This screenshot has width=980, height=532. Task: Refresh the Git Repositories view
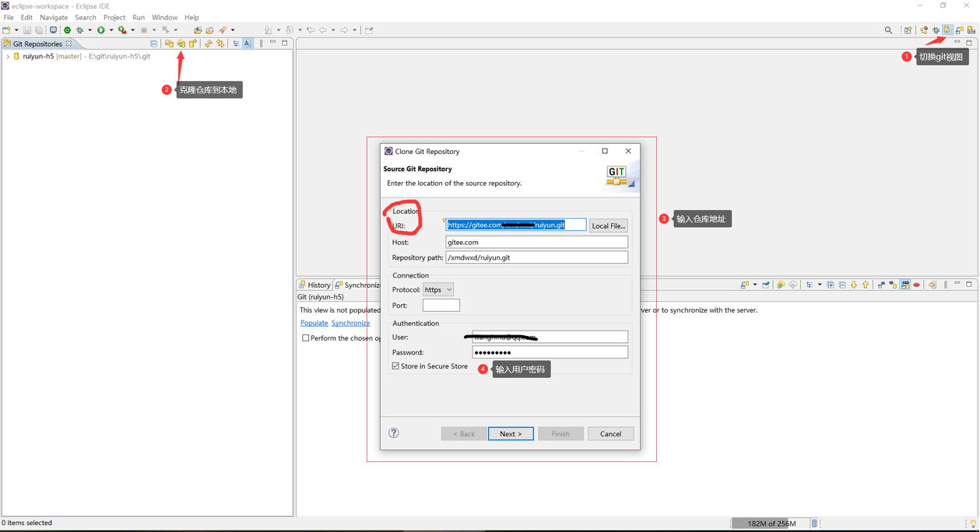point(208,44)
